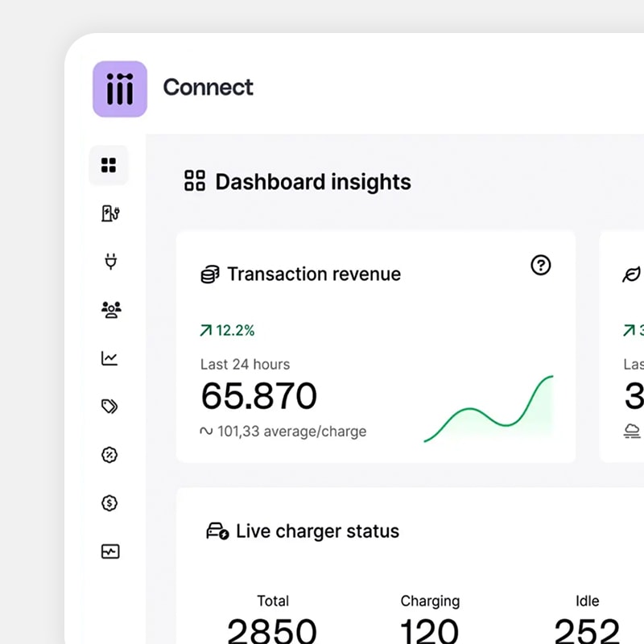
Task: Open the dashboard grid sidebar icon
Action: click(x=109, y=166)
